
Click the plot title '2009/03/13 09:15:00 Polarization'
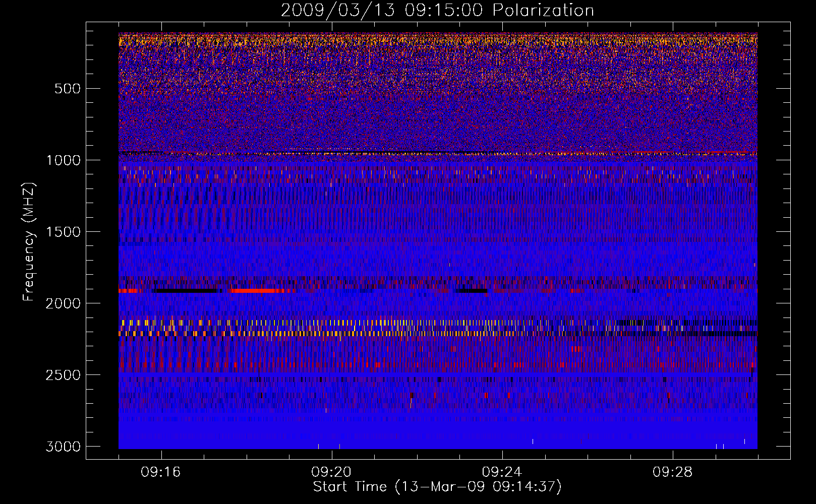pos(437,11)
